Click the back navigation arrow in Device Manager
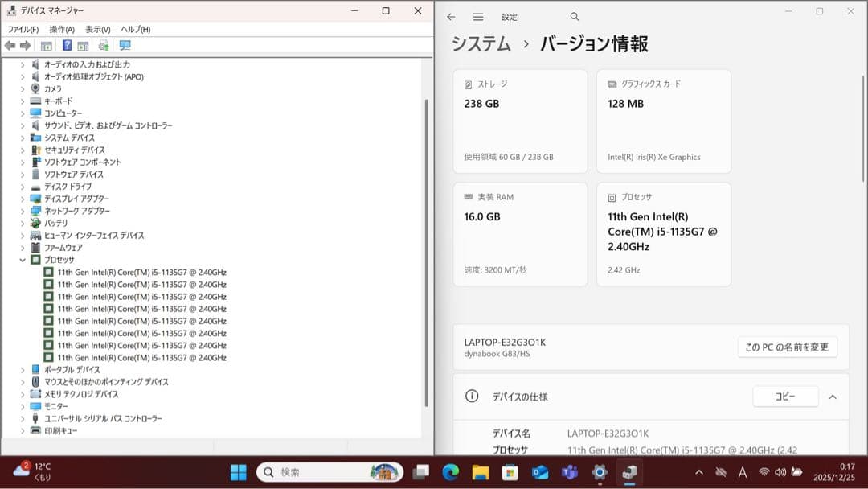The height and width of the screenshot is (489, 868). tap(10, 46)
